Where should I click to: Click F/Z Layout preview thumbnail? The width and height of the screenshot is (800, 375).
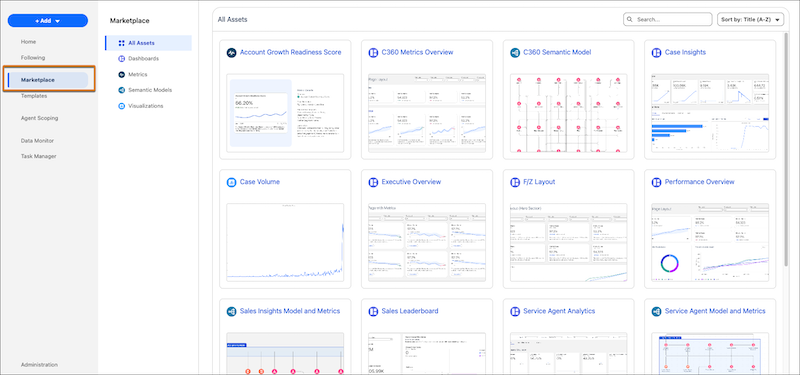point(568,242)
